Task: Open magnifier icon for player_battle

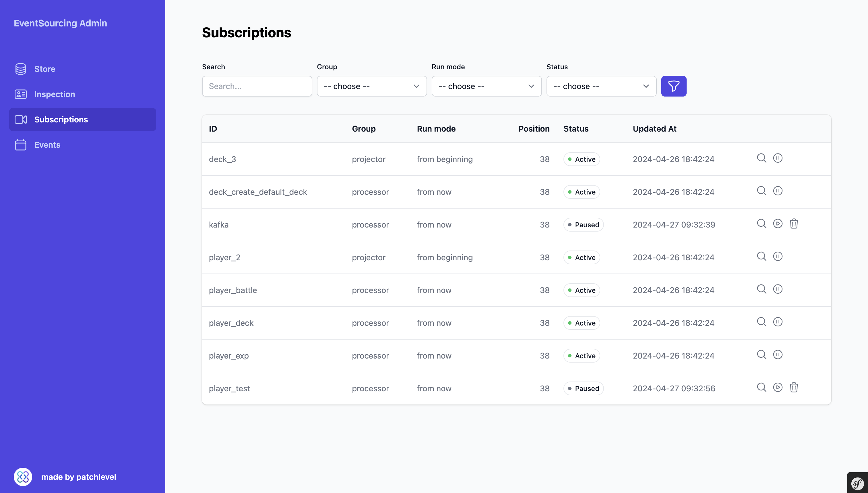Action: pos(762,289)
